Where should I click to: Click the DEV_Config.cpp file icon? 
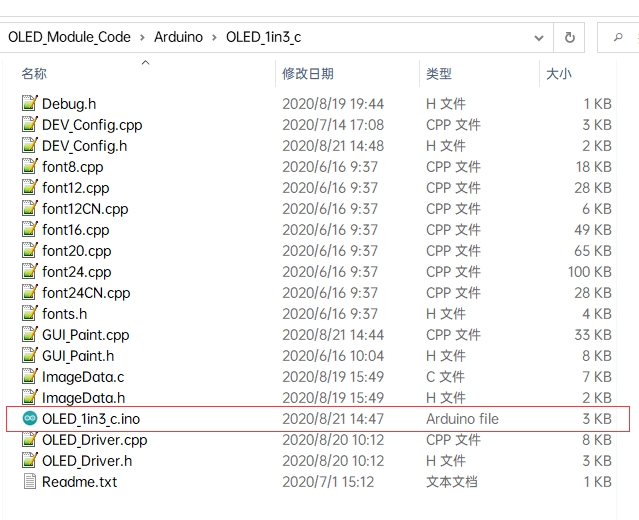click(30, 125)
